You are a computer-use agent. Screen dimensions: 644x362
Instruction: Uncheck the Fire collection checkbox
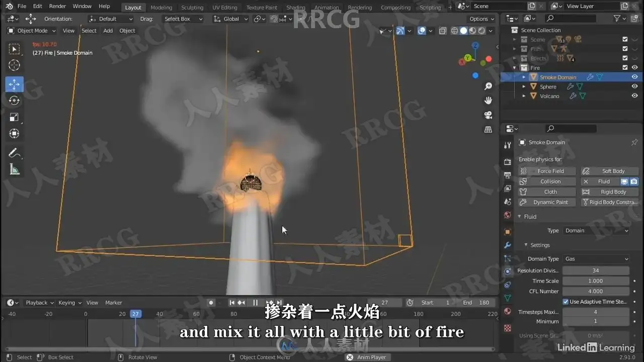click(625, 67)
